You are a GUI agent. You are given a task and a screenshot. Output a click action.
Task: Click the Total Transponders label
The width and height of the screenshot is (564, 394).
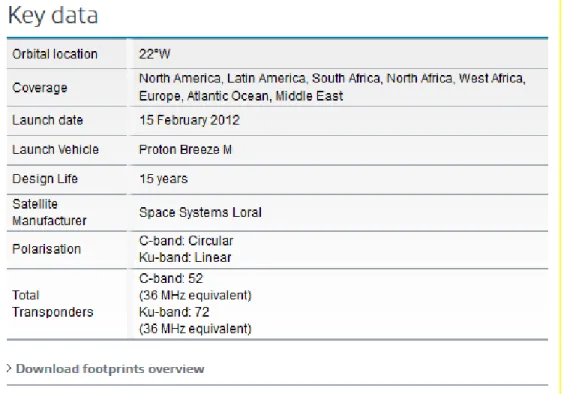pos(53,304)
